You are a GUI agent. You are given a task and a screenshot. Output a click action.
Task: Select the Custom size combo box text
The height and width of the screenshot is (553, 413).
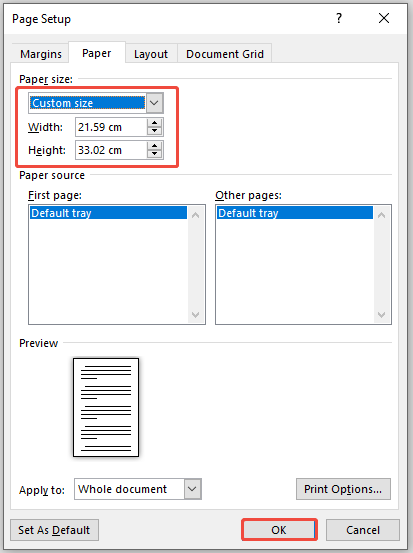click(87, 103)
